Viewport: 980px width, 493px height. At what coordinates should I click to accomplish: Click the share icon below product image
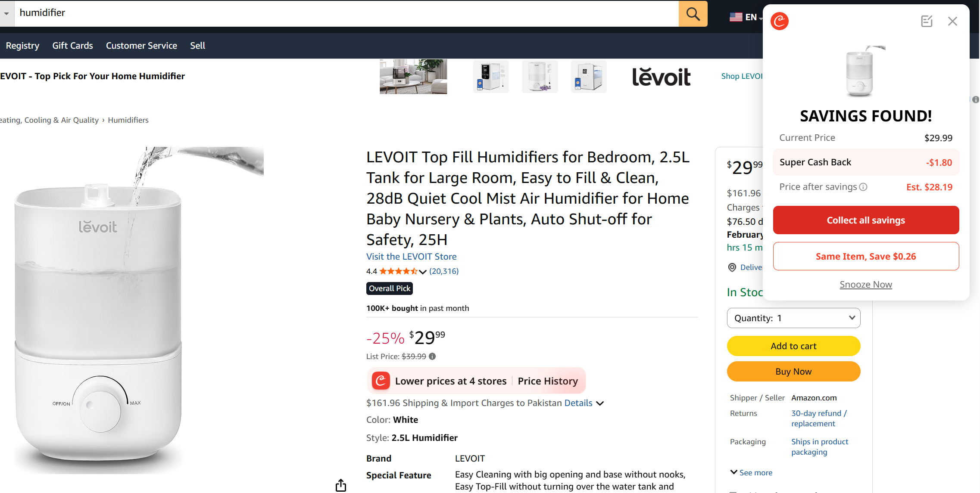pos(341,485)
